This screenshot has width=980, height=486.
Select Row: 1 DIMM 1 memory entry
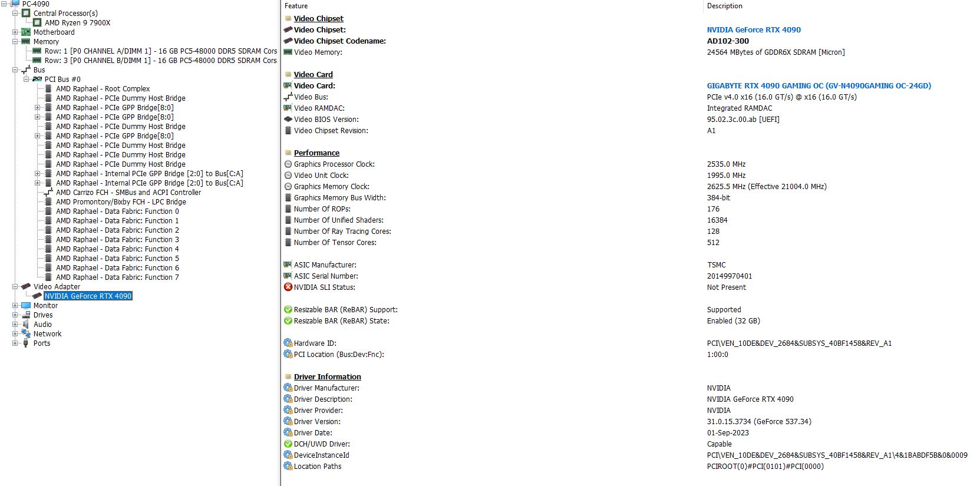[x=160, y=51]
